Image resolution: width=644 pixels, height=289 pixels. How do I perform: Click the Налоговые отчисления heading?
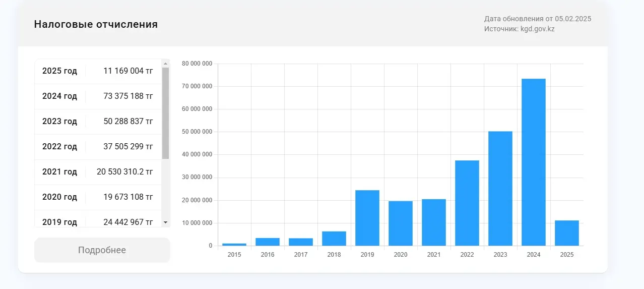[x=96, y=24]
